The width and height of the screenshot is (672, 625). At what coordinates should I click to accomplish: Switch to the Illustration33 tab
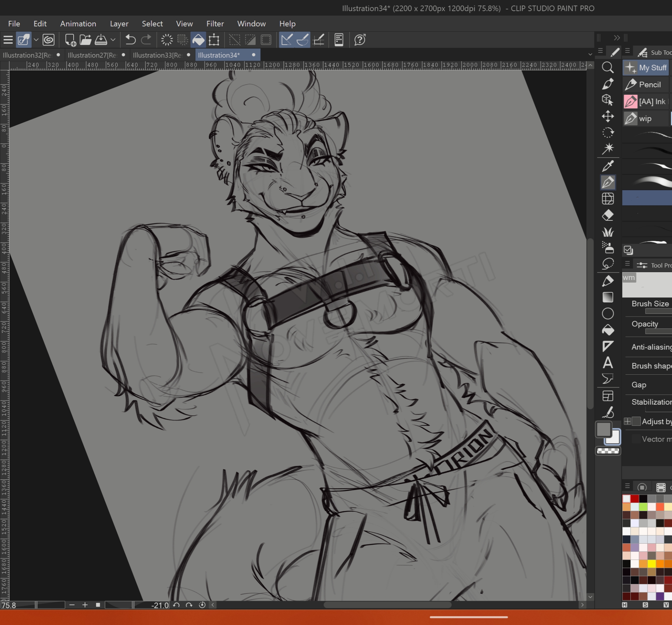pyautogui.click(x=158, y=55)
